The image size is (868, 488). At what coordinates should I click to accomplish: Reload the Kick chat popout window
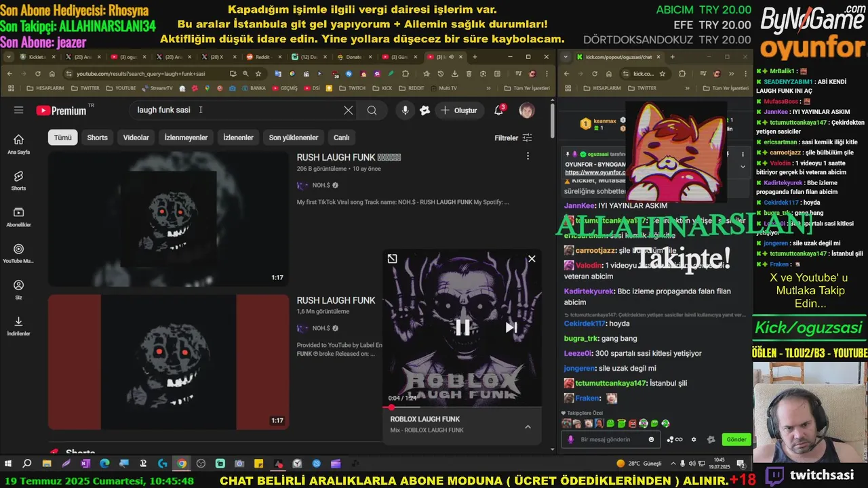click(x=593, y=73)
